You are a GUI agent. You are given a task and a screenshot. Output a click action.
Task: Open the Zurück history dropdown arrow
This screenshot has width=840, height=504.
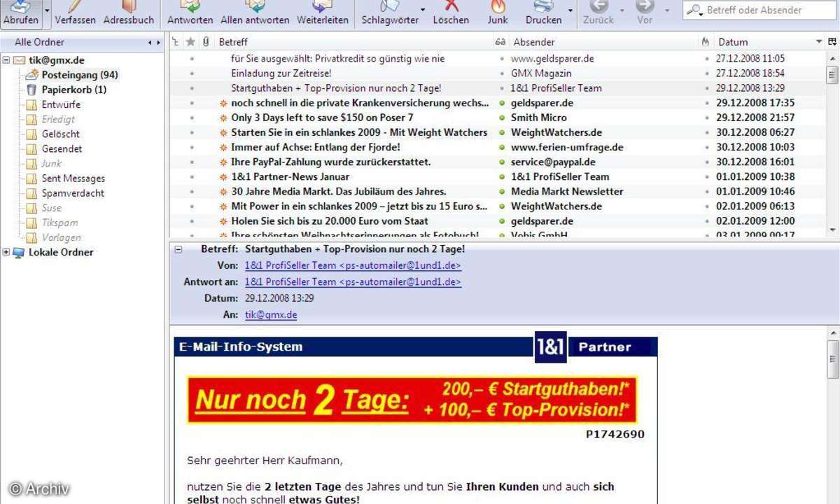point(622,11)
